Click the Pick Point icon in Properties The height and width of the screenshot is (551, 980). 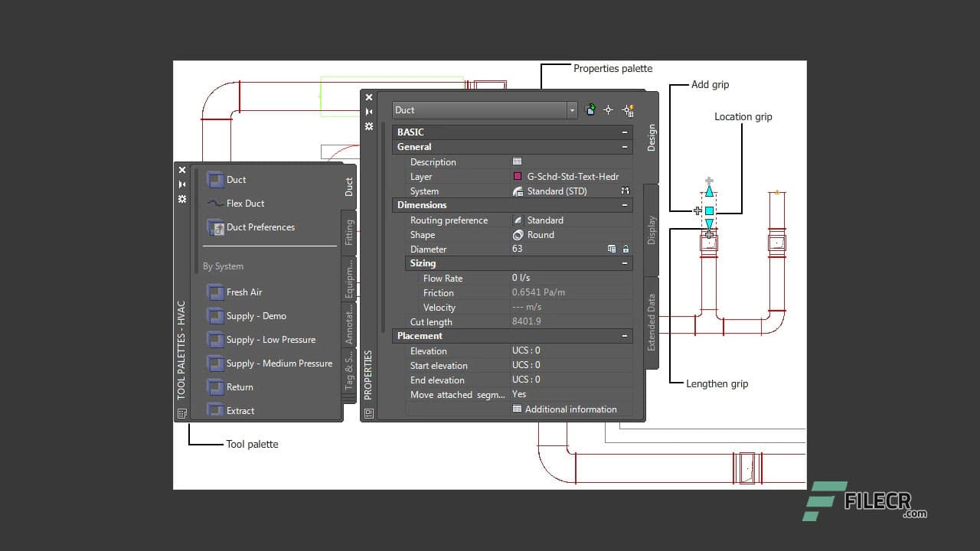click(x=608, y=109)
